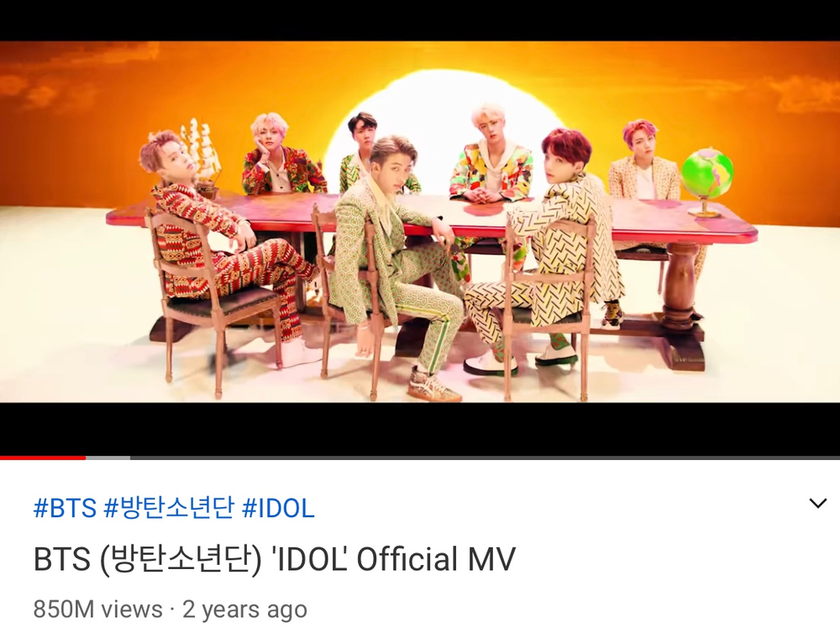Open the #방탄소년단 hashtag link

coord(170,508)
